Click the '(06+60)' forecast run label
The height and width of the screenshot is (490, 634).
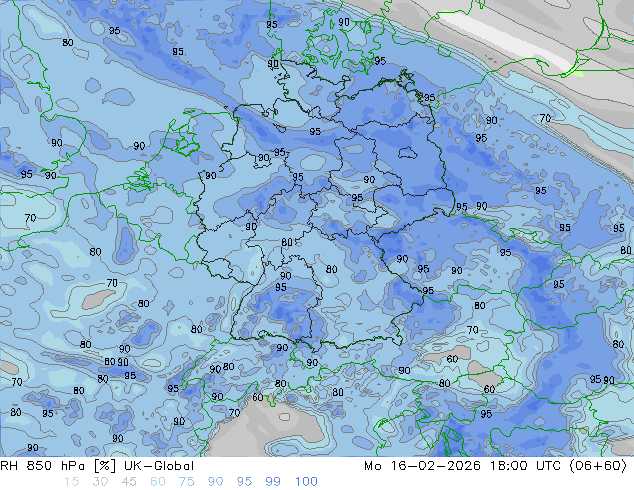coord(598,466)
